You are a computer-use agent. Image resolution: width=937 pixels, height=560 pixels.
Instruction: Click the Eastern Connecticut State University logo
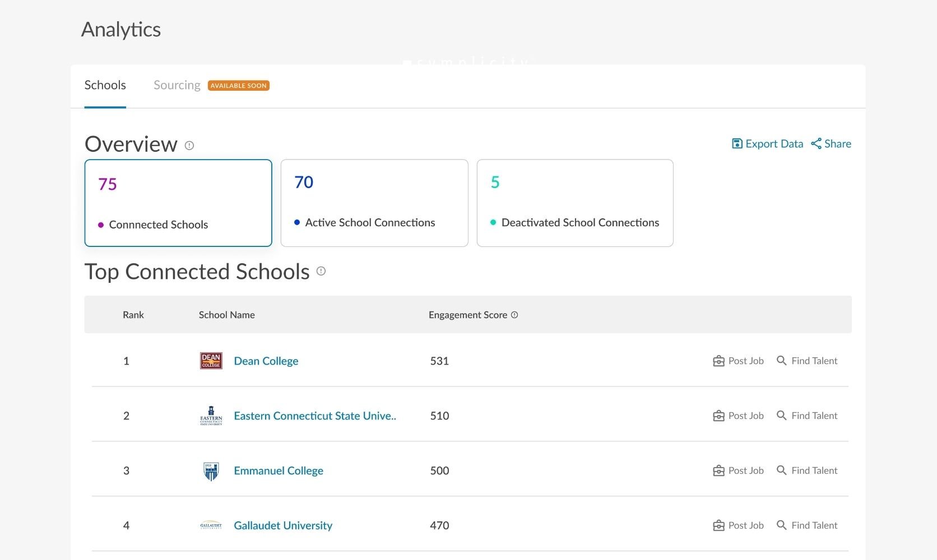click(211, 416)
